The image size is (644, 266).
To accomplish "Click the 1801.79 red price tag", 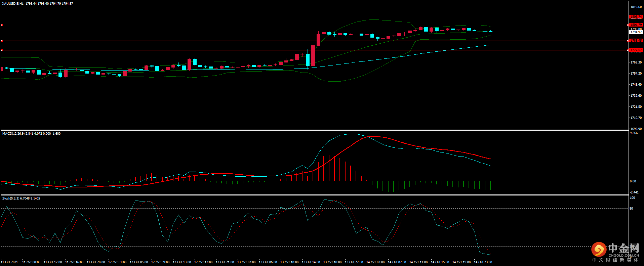I will (x=636, y=25).
